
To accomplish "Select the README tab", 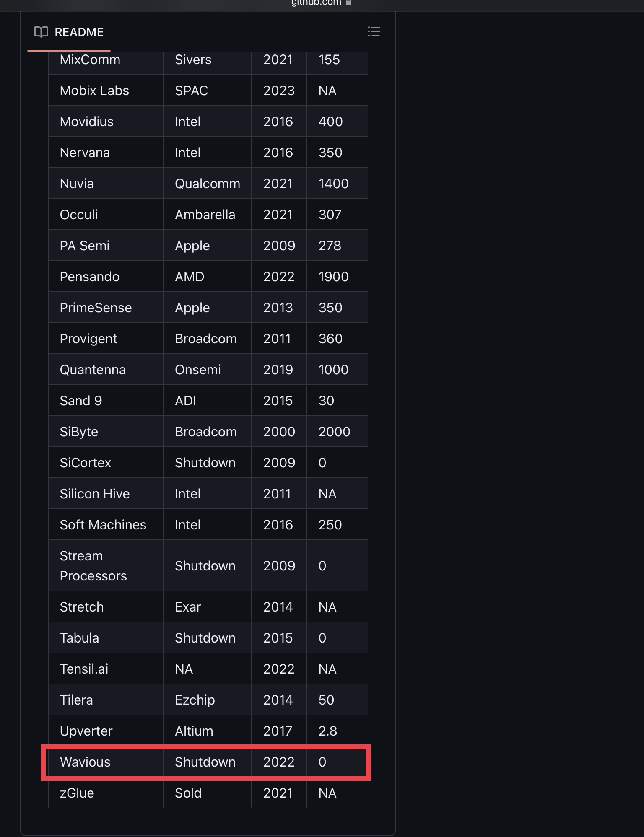I will click(69, 32).
